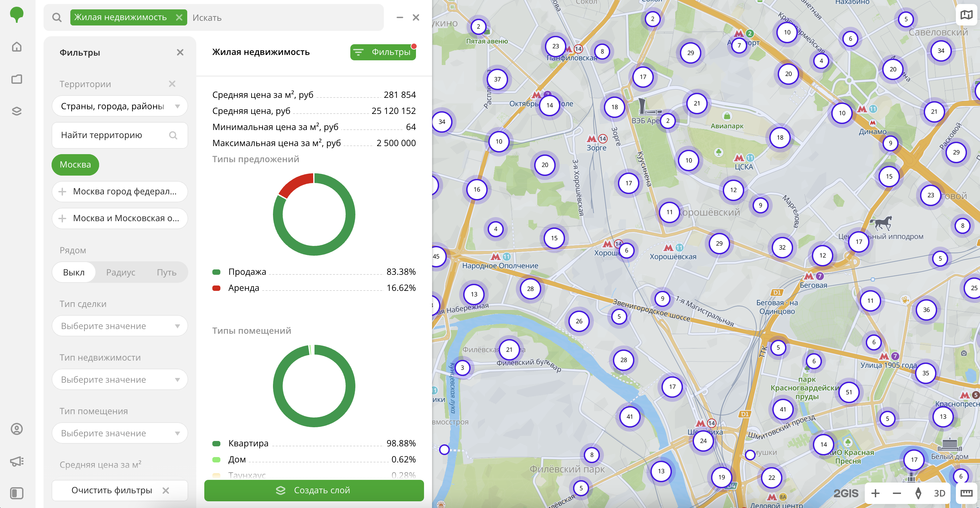Add Москва и Московская о... territory
Screen dimensions: 980x508
(120, 218)
